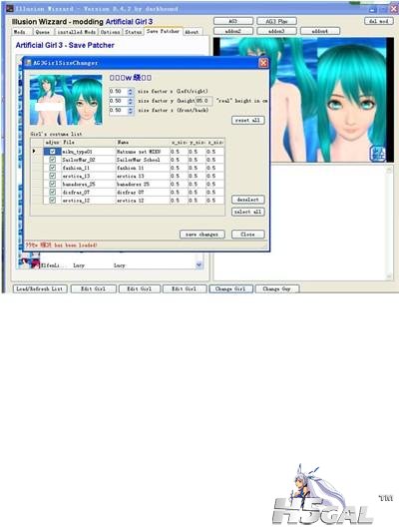The image size is (399, 532).
Task: Click the select all button
Action: tap(247, 212)
